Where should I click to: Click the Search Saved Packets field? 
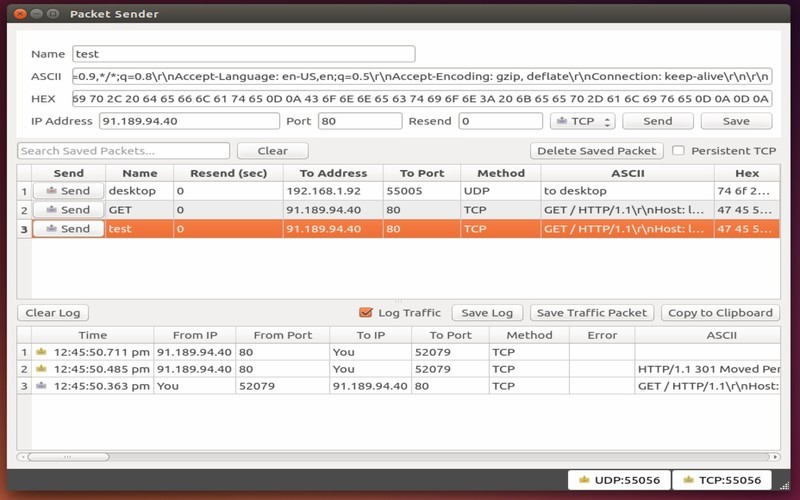click(x=123, y=151)
